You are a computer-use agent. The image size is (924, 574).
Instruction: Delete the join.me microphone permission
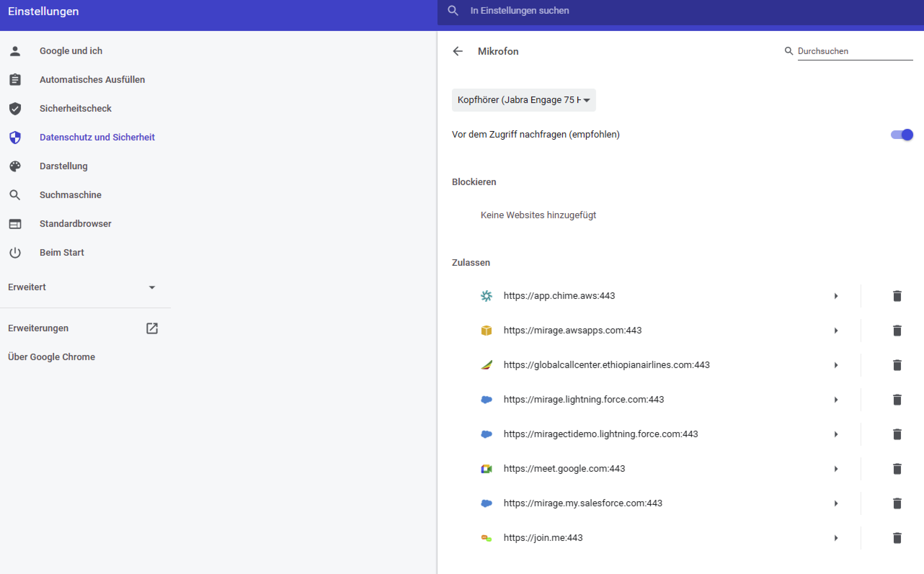click(x=897, y=538)
